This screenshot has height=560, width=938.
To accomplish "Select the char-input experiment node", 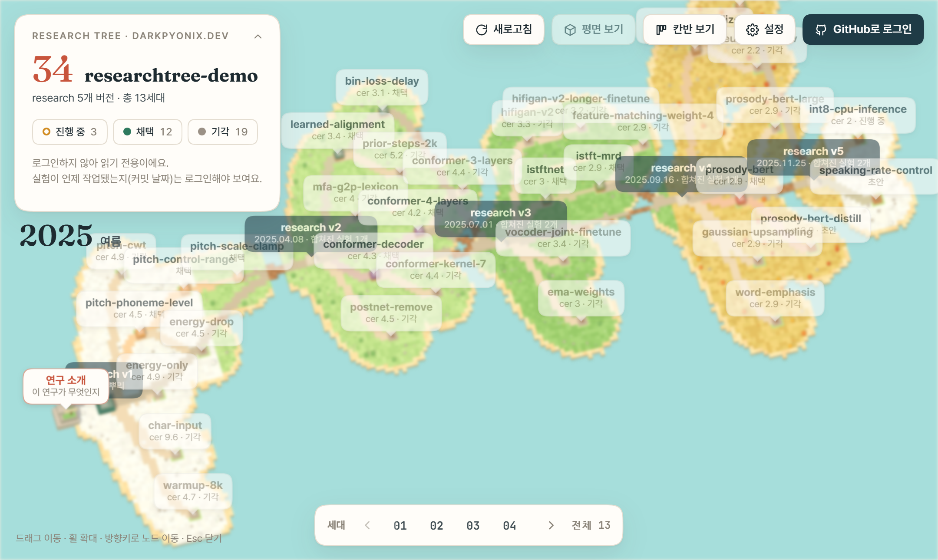I will pyautogui.click(x=175, y=431).
